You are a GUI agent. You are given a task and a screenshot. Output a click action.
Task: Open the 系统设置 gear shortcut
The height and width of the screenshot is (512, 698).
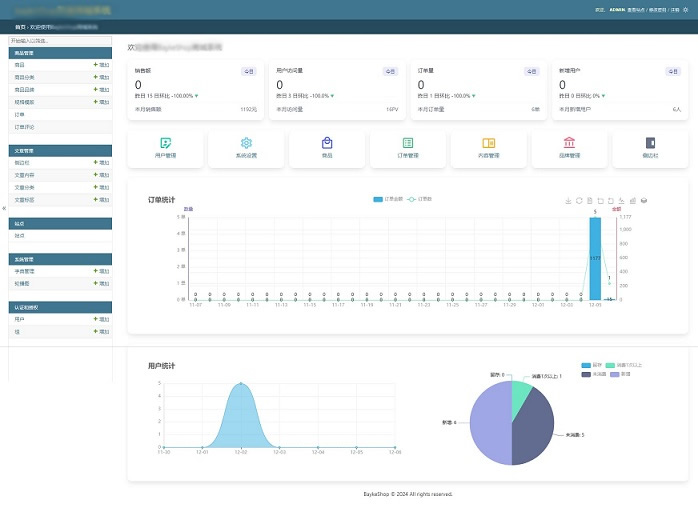tap(246, 148)
